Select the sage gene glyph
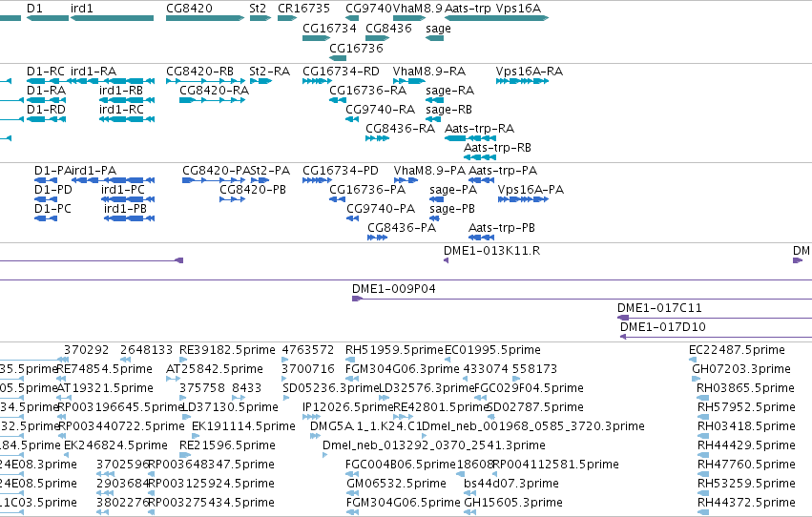This screenshot has height=517, width=812. 434,38
